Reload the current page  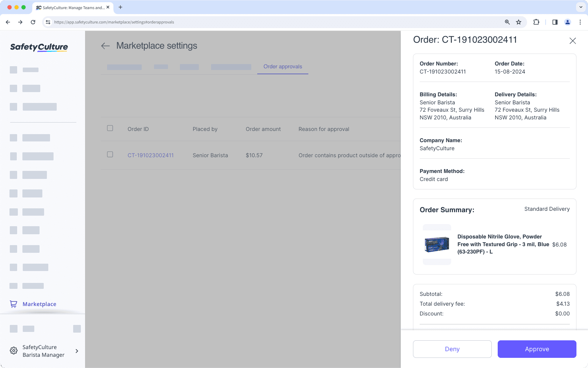coord(33,22)
